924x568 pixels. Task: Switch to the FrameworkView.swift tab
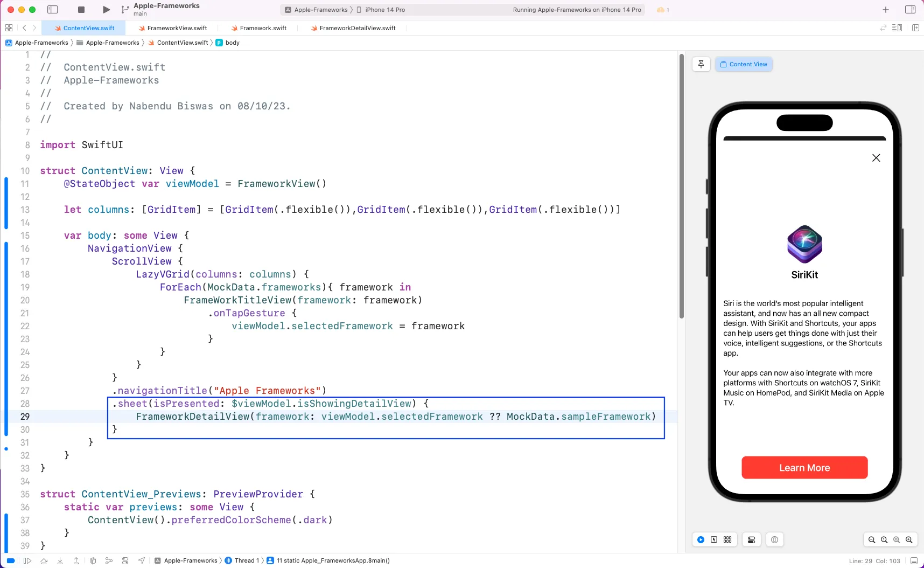point(172,28)
